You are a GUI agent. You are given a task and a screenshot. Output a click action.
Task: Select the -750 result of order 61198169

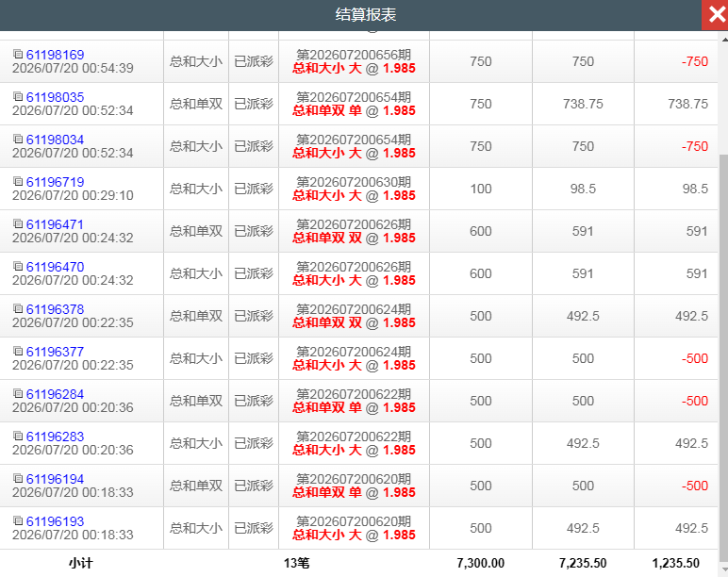[x=695, y=61]
